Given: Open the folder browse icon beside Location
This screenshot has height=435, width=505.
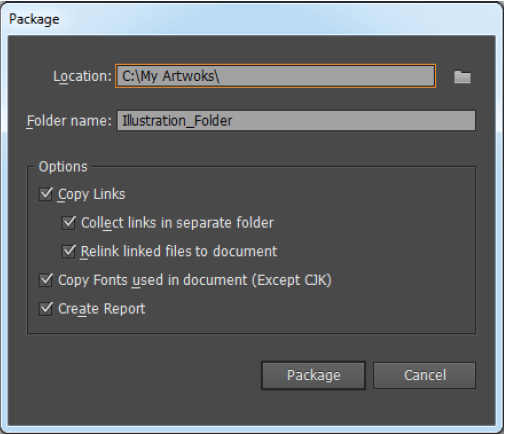Looking at the screenshot, I should [x=462, y=77].
